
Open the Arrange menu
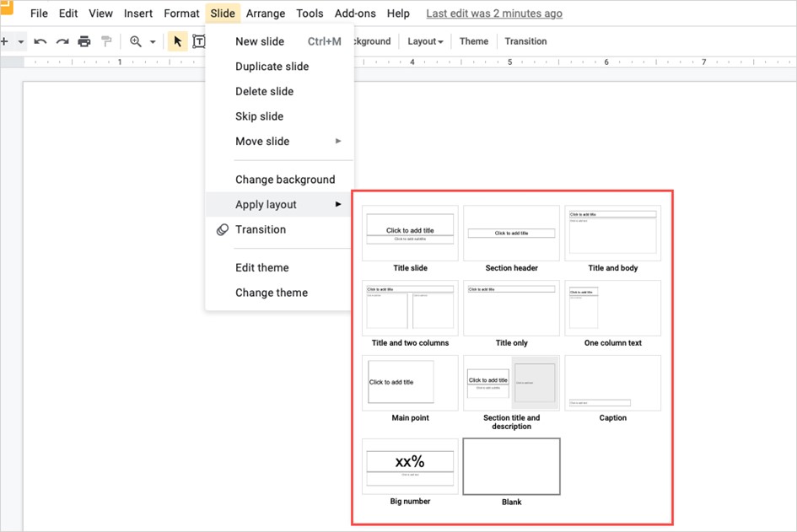(266, 13)
